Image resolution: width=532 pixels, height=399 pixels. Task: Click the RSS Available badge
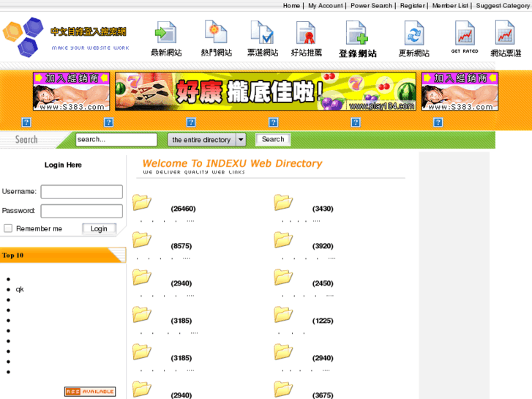(x=90, y=392)
